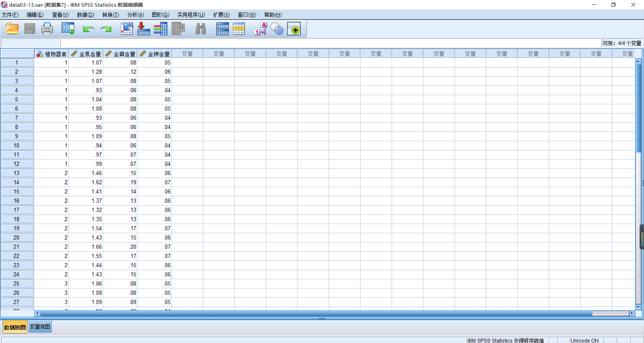Select cell .20 in row 21
Screen dimensions: 644x343
tap(120, 247)
